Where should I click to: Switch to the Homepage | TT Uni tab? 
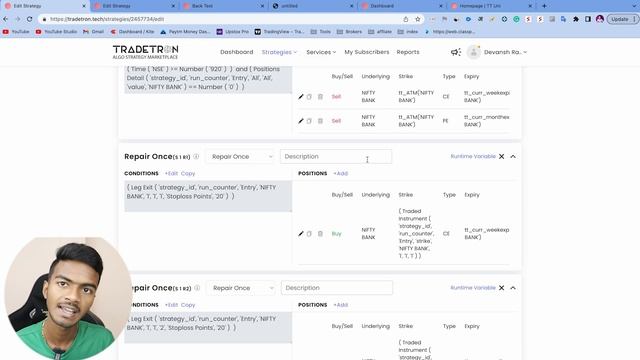coord(492,6)
